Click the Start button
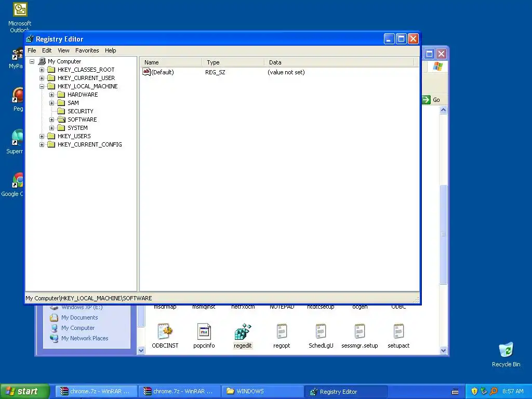Viewport: 532px width, 399px height. pos(24,391)
